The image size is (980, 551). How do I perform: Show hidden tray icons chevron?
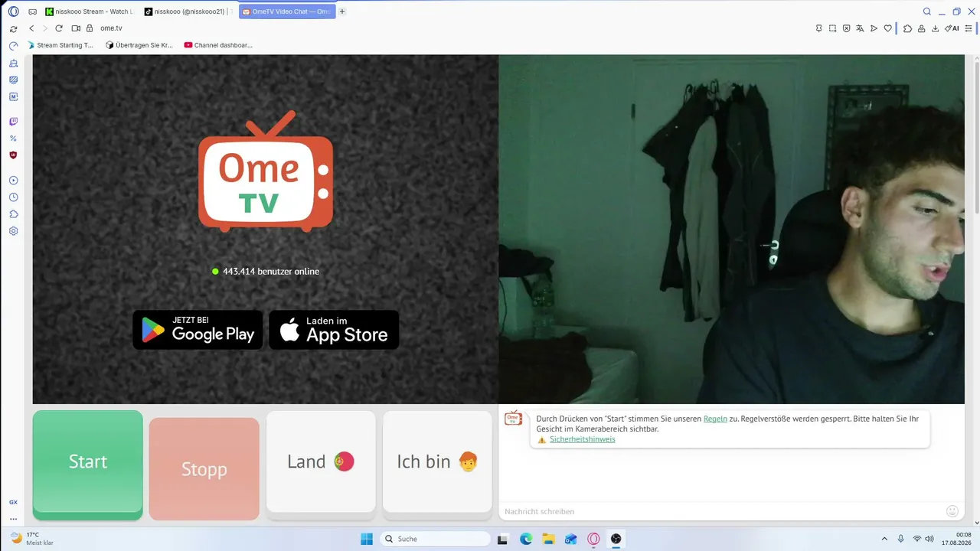pyautogui.click(x=884, y=539)
